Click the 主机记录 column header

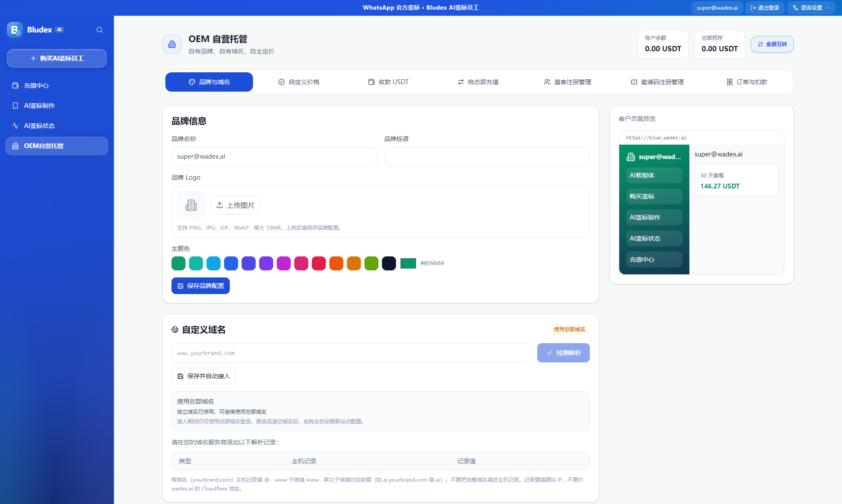[304, 461]
